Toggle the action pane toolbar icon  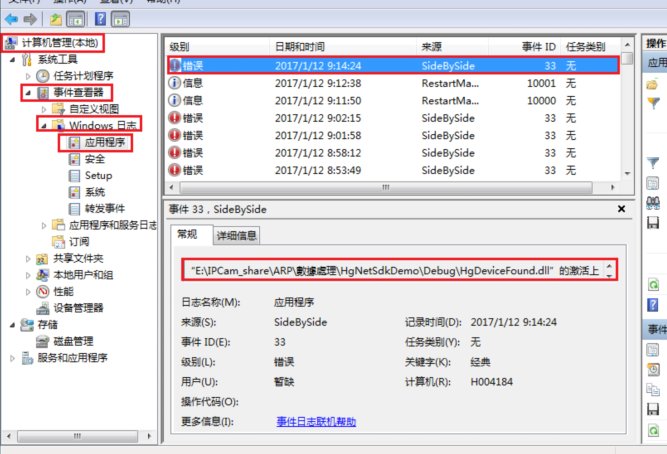(x=120, y=19)
